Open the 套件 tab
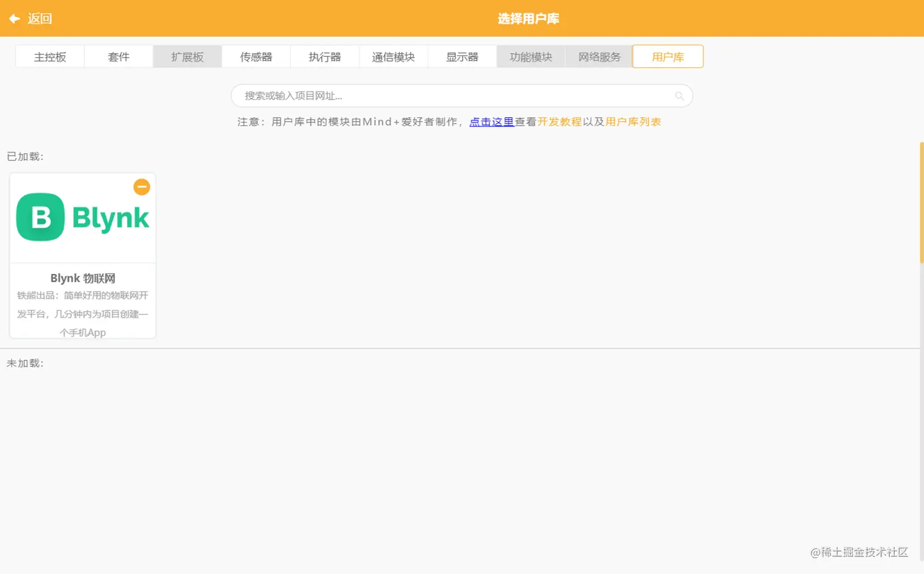The width and height of the screenshot is (924, 574). tap(119, 57)
